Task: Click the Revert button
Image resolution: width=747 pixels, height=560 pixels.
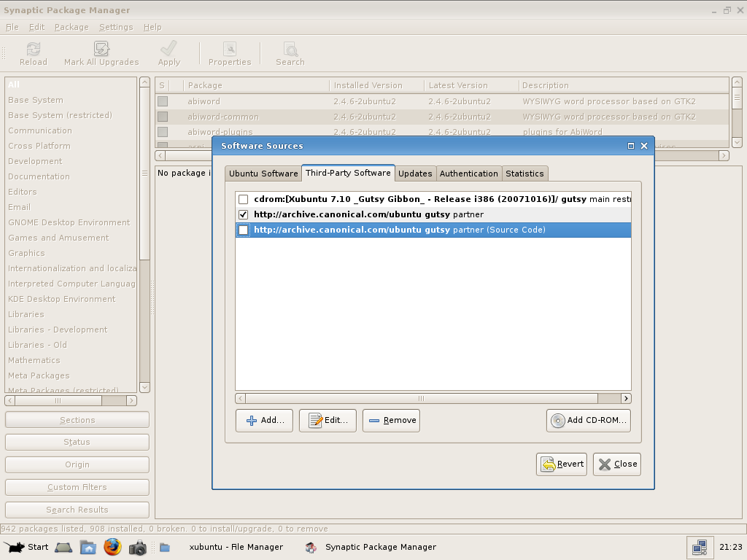Action: tap(562, 464)
